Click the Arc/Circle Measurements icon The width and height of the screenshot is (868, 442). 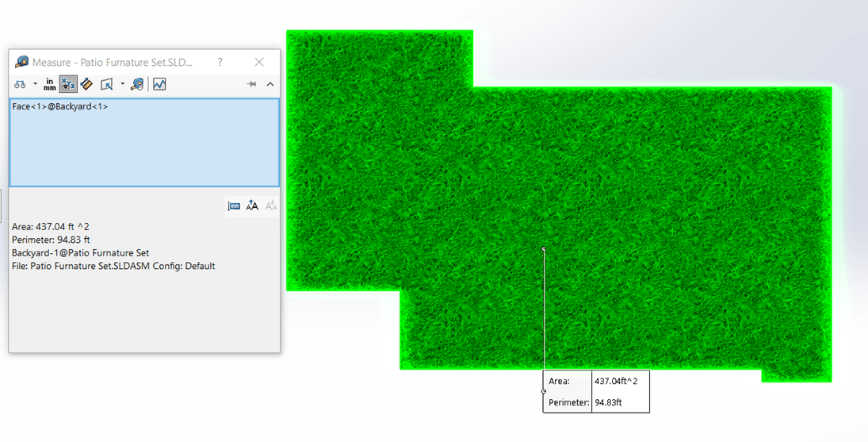pos(20,84)
